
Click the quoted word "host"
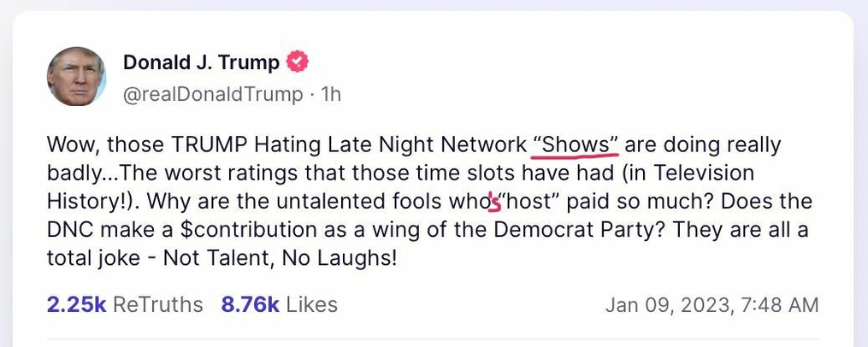coord(533,202)
